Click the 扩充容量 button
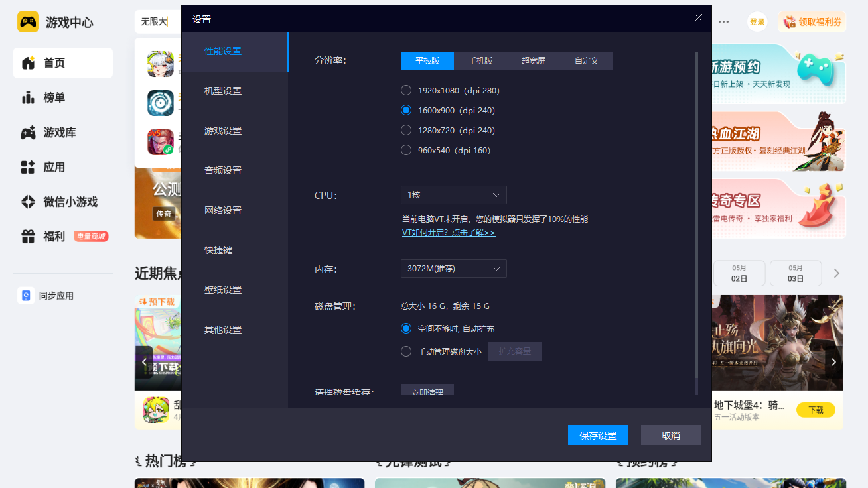The height and width of the screenshot is (488, 868). pyautogui.click(x=515, y=351)
